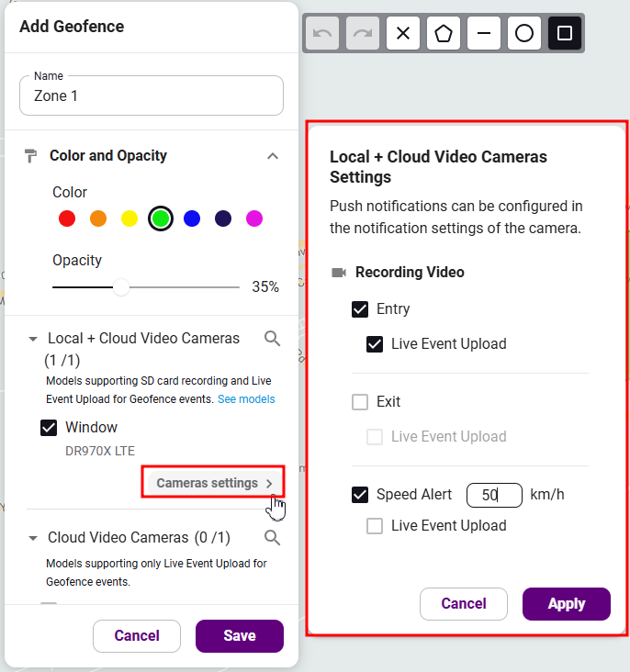
Task: Click the speed limit km/h field
Action: (494, 495)
